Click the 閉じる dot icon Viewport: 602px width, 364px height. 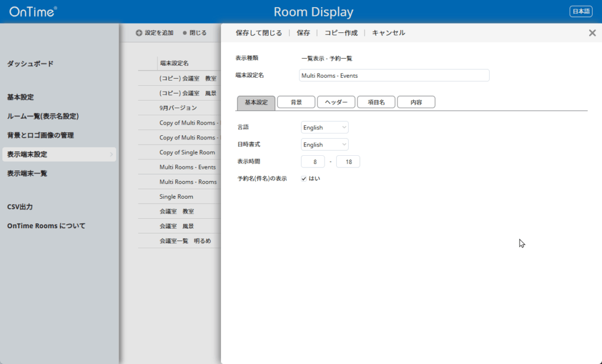(x=185, y=33)
